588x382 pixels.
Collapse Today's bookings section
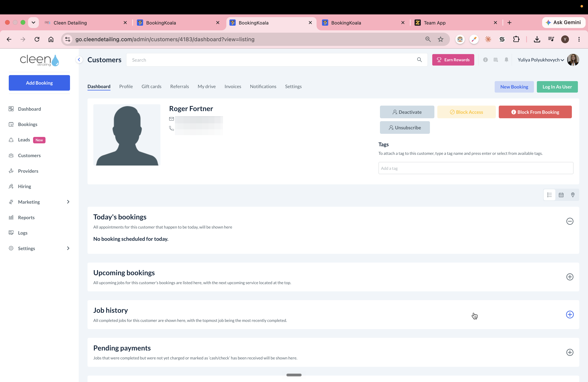point(570,221)
